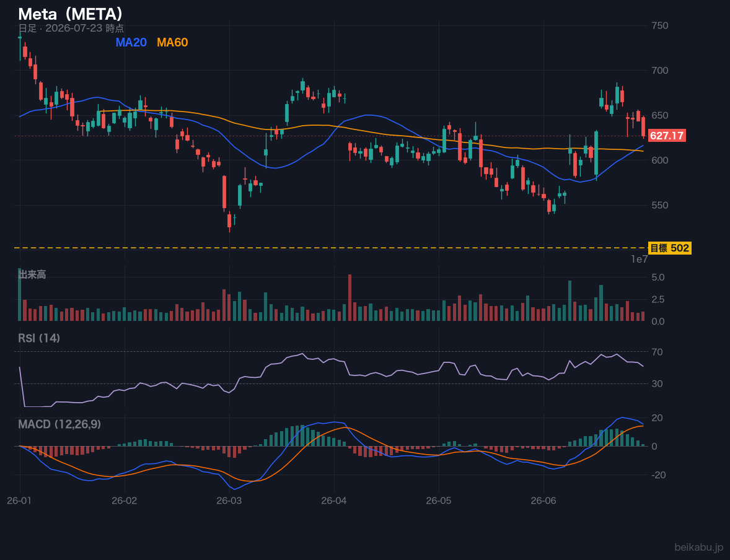Viewport: 730px width, 560px height.
Task: Click the 1e7 volume scale label
Action: point(640,260)
